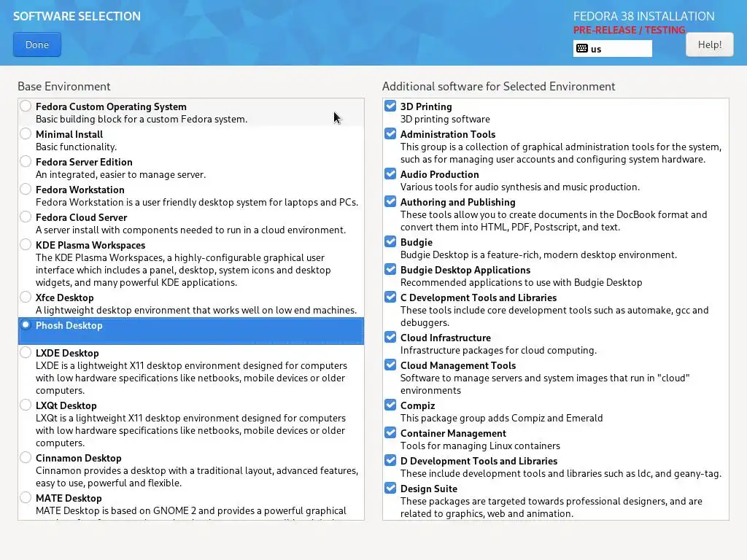
Task: Click the us keyboard layout field
Action: pos(612,49)
